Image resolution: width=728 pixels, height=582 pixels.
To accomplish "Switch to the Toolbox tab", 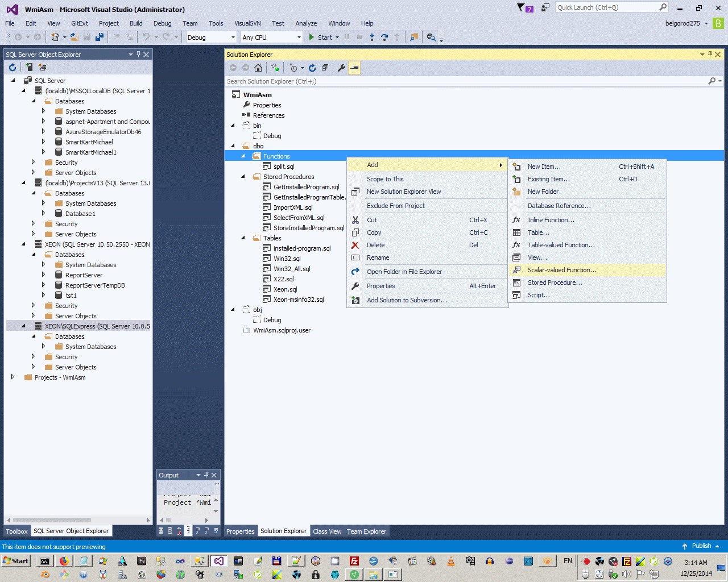I will (16, 531).
